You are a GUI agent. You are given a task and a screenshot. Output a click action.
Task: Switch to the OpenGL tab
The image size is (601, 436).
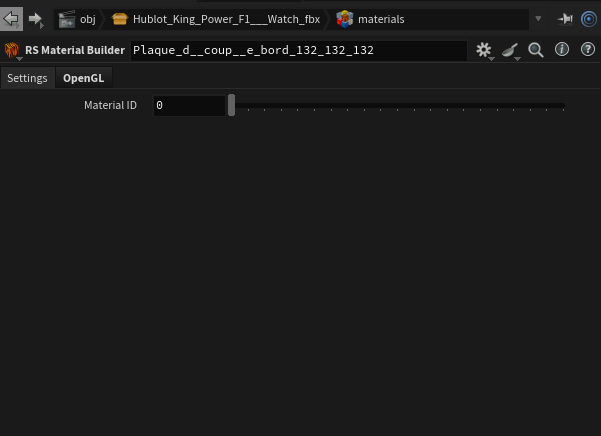83,78
